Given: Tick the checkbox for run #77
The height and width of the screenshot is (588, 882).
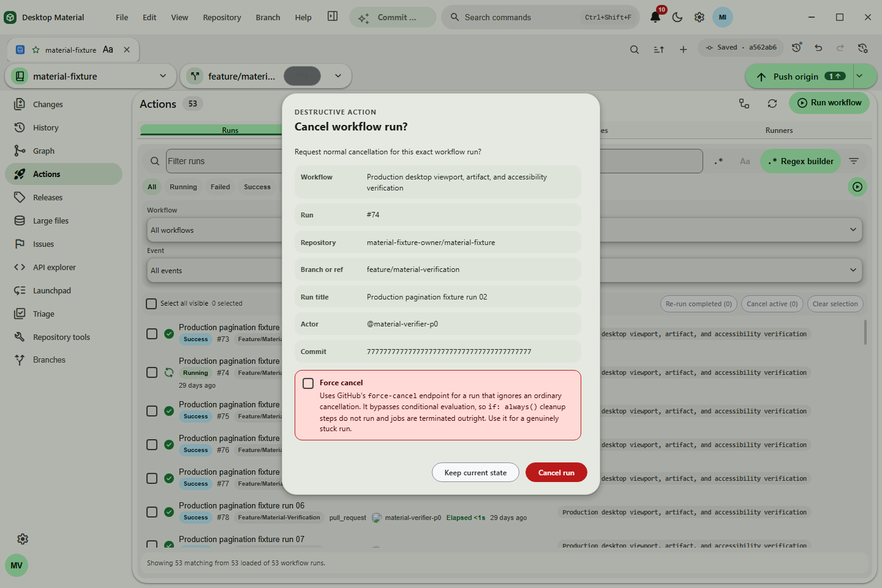Looking at the screenshot, I should (x=152, y=478).
